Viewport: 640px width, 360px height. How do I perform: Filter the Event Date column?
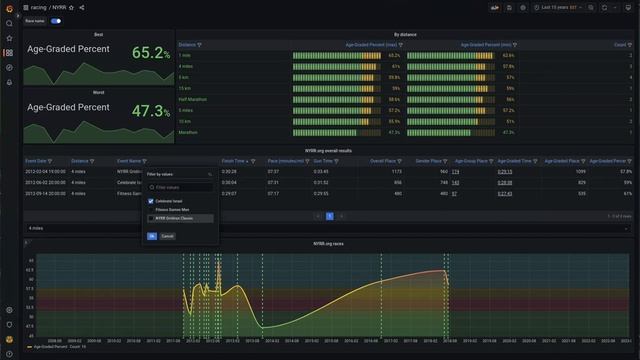pyautogui.click(x=50, y=161)
